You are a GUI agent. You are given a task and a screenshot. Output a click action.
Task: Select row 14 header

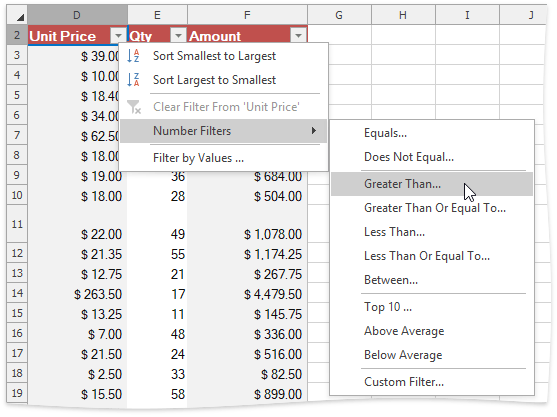(x=17, y=293)
